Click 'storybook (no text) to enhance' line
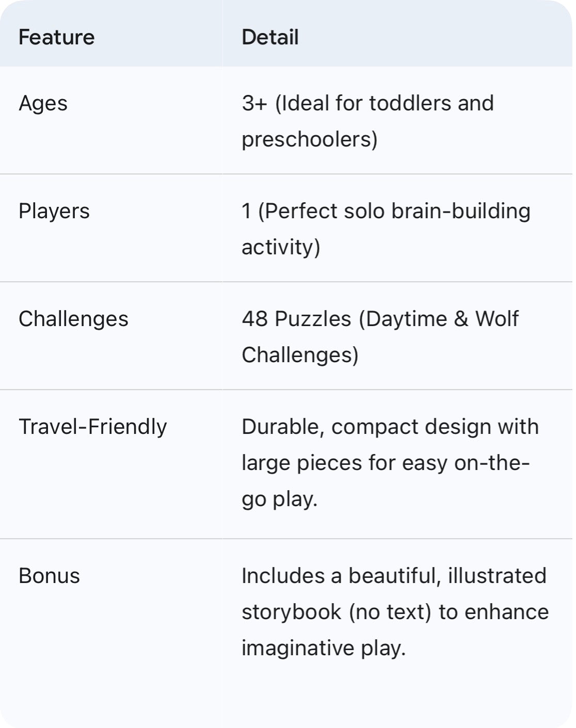This screenshot has height=728, width=576. click(x=395, y=612)
